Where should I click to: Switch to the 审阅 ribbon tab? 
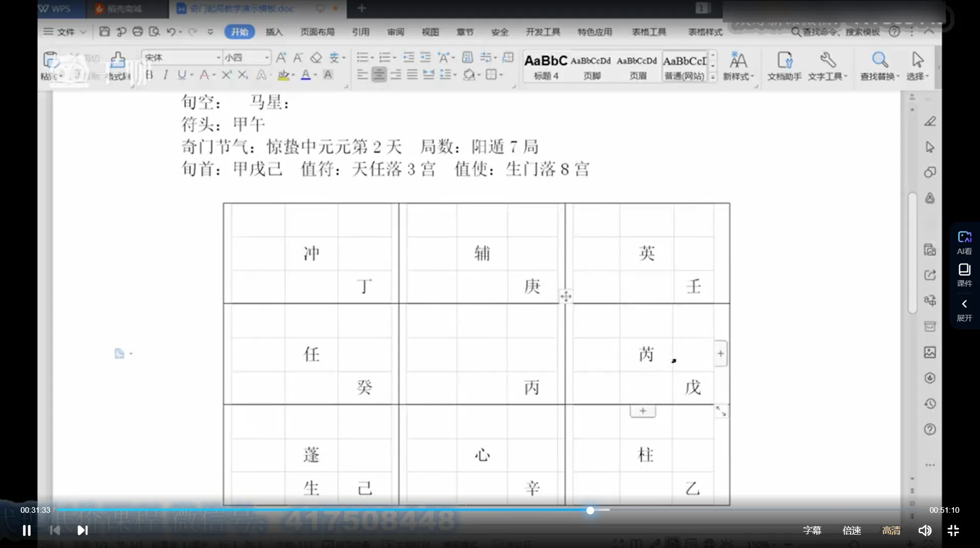pyautogui.click(x=396, y=32)
